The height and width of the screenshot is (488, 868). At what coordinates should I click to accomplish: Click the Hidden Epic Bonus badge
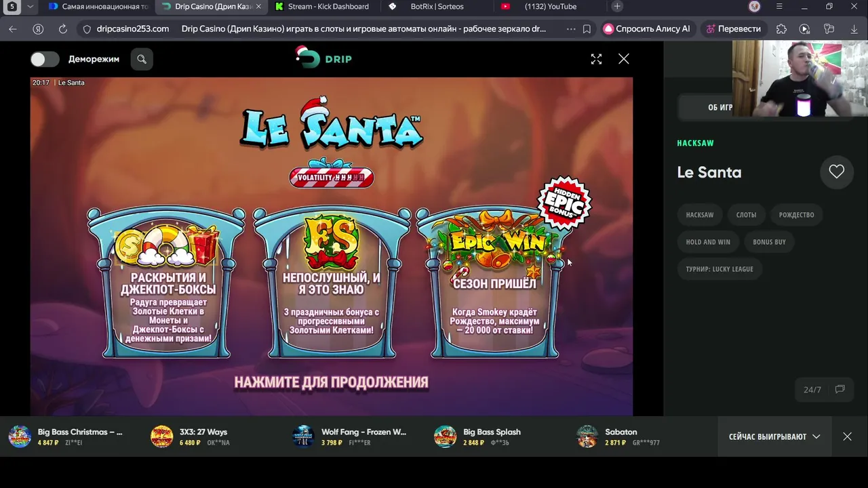click(x=564, y=202)
